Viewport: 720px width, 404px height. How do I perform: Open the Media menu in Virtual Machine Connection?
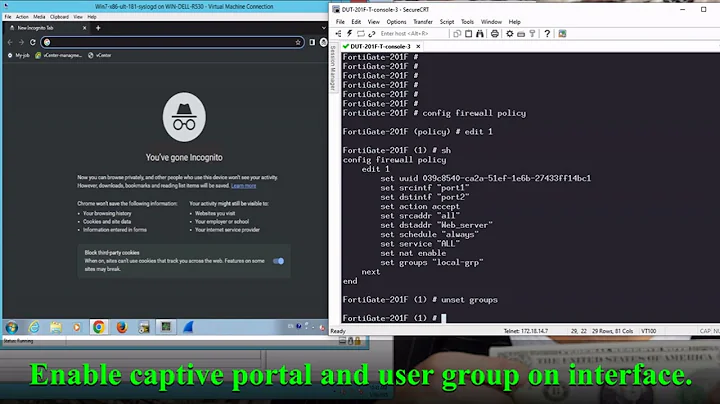(x=39, y=17)
